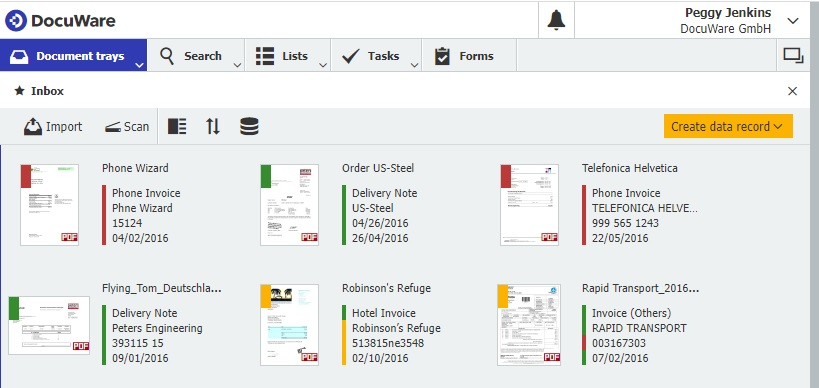Click PDF badge on Phone Wizard thumbnail
This screenshot has width=819, height=388.
(69, 237)
